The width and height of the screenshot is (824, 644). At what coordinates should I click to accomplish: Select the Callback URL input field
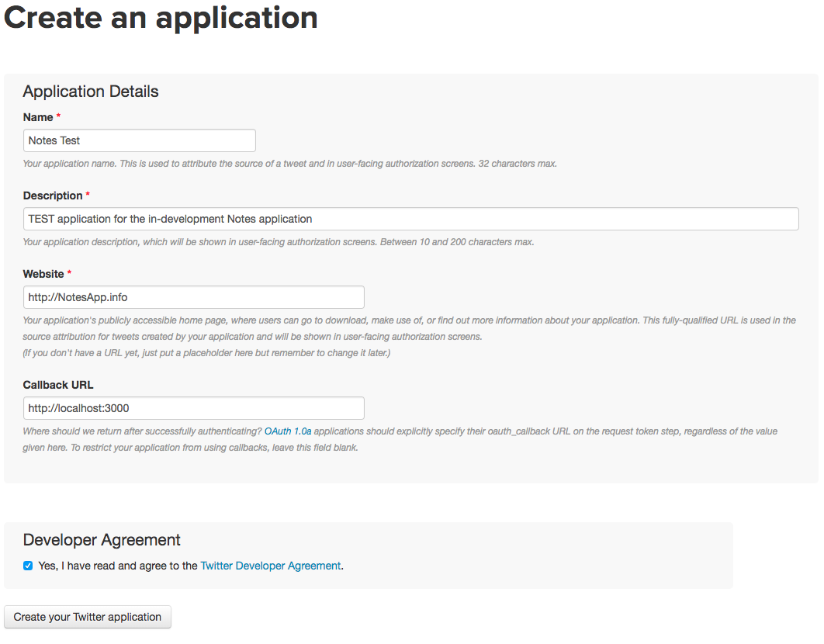point(193,408)
